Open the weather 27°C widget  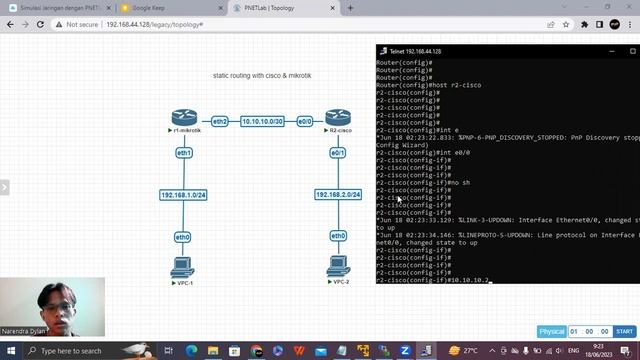click(x=464, y=351)
